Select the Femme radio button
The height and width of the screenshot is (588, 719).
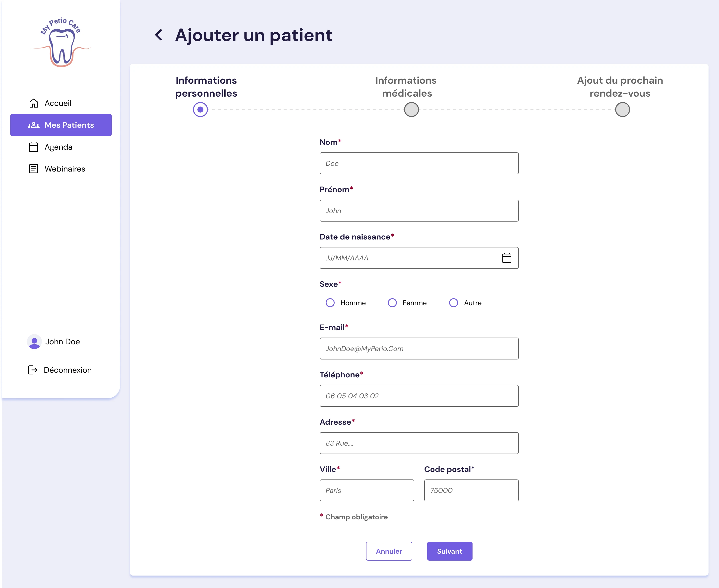tap(392, 302)
